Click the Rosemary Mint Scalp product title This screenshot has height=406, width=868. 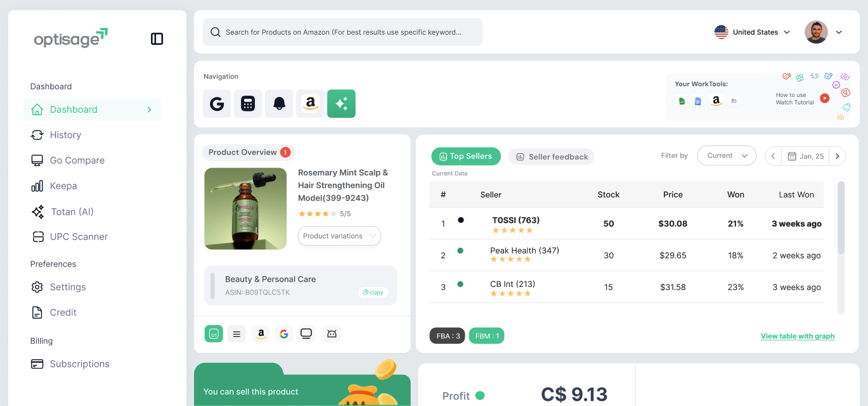pos(343,185)
